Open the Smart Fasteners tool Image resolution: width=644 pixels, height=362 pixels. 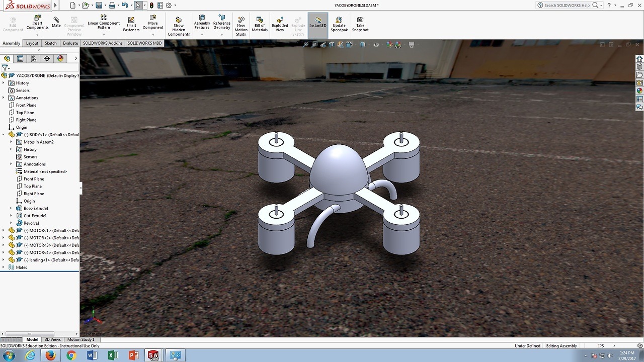(131, 25)
